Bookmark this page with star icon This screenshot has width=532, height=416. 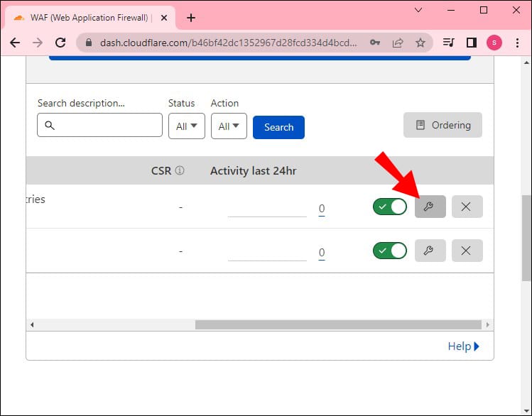(420, 43)
